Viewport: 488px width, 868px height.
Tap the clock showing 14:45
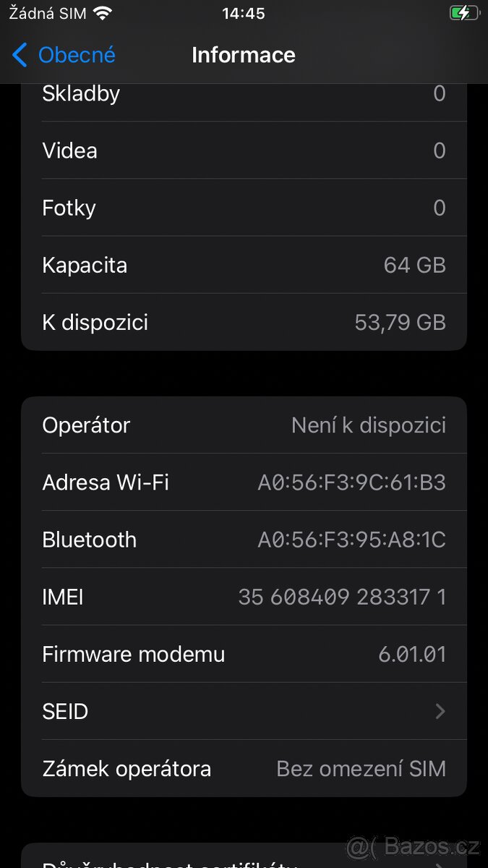(243, 12)
